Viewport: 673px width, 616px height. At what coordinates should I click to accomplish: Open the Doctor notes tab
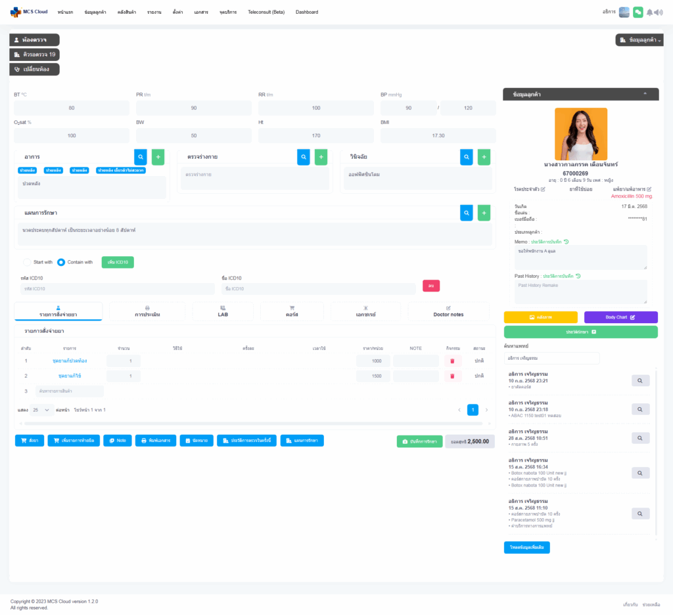(x=448, y=311)
